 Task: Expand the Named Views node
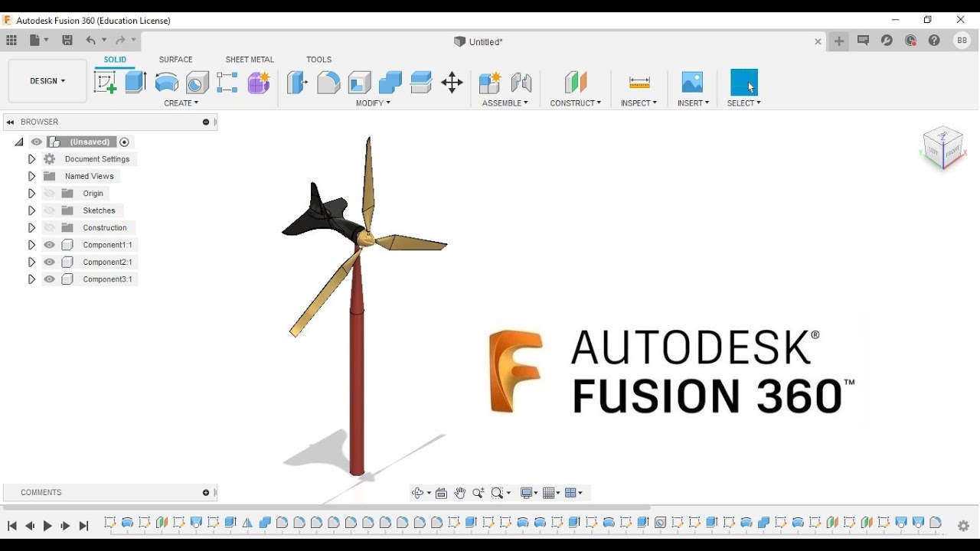tap(31, 176)
